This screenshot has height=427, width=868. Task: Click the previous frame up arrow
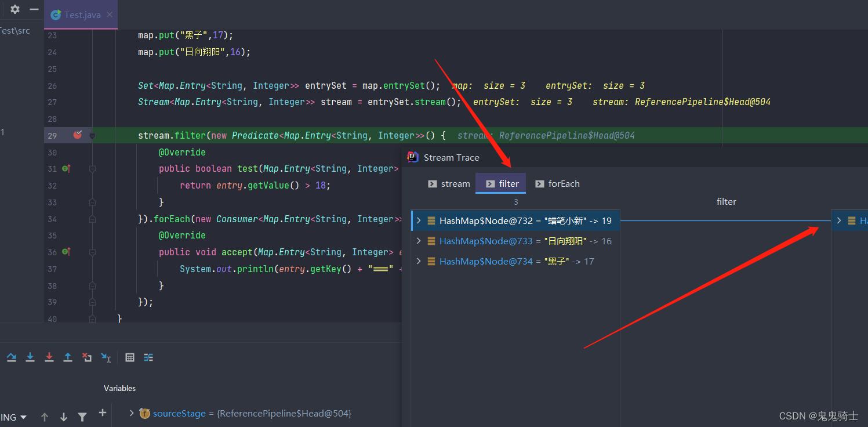(45, 417)
